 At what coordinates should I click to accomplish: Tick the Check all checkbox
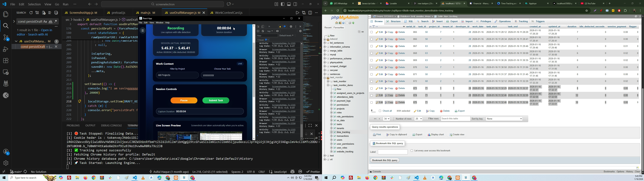click(380, 111)
